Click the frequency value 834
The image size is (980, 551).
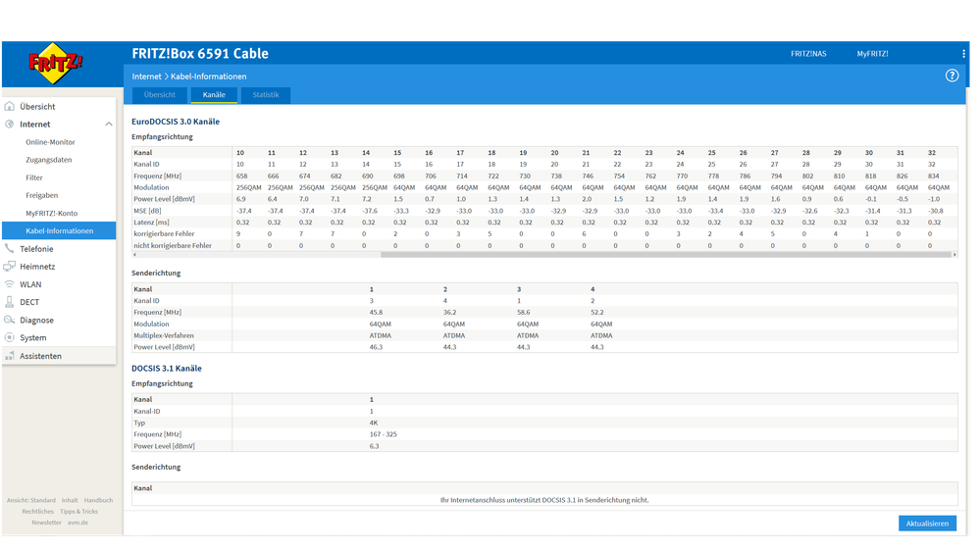point(933,176)
